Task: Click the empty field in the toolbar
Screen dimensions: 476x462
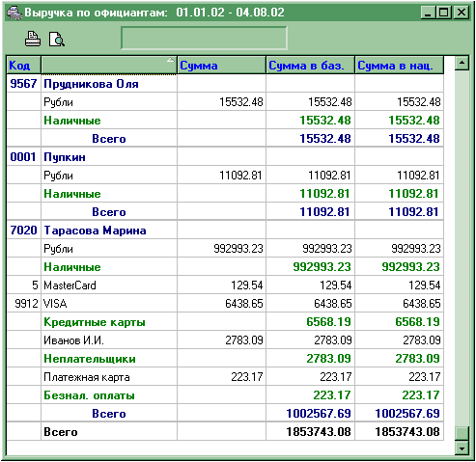Action: point(204,38)
